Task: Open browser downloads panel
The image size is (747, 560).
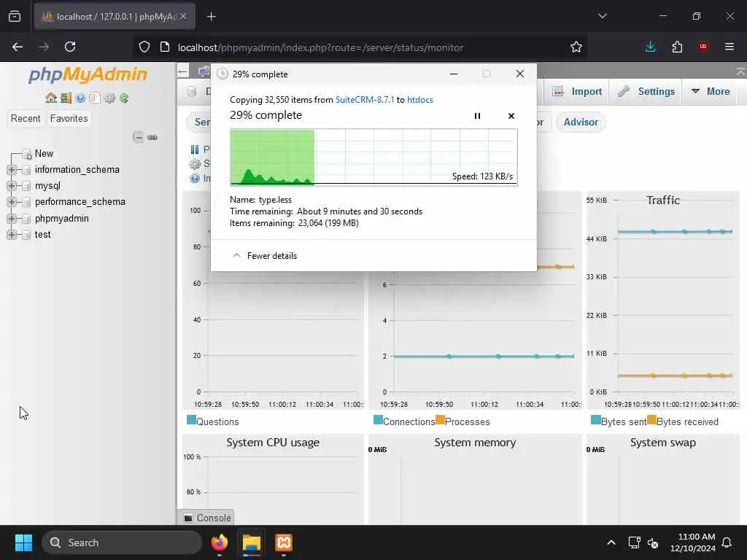Action: (x=650, y=47)
